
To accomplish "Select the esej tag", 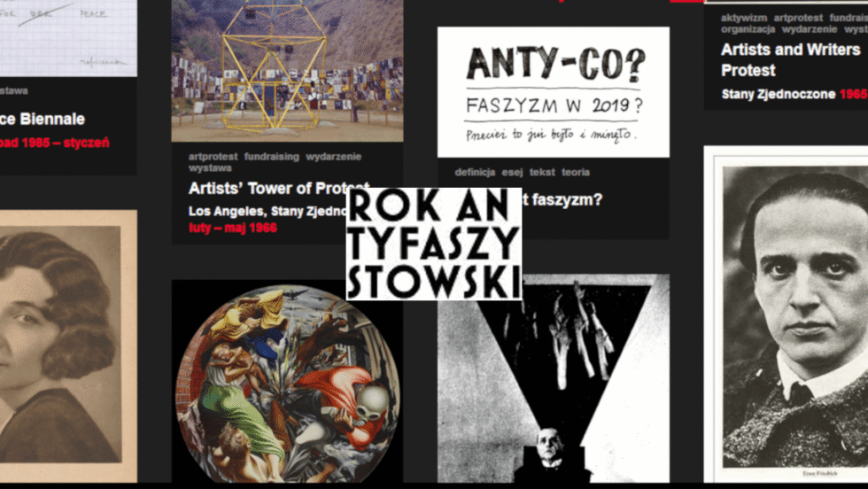I will [512, 172].
